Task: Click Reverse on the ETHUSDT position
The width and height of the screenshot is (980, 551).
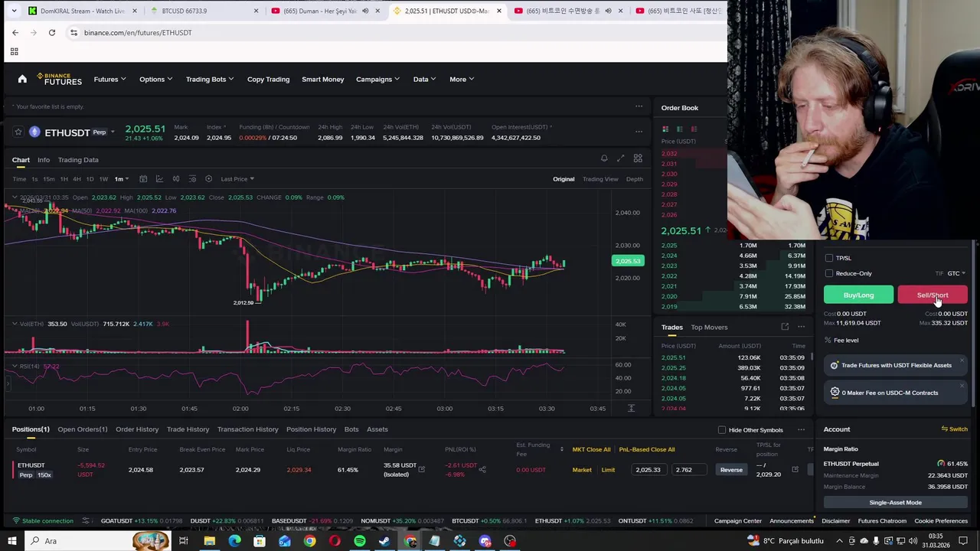Action: (731, 469)
